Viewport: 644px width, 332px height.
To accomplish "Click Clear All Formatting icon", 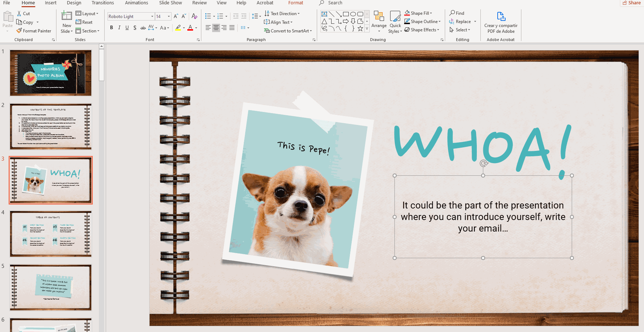I will tap(194, 16).
